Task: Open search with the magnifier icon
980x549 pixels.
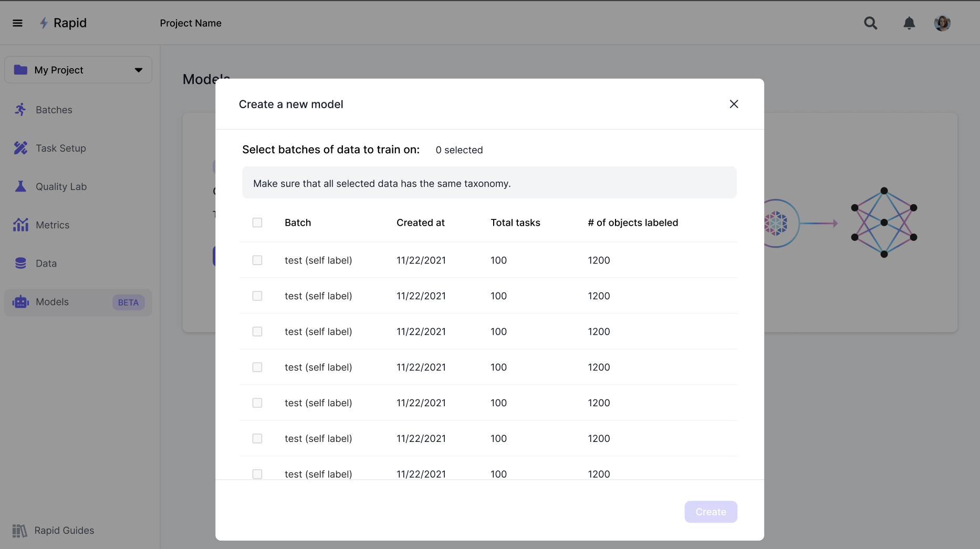Action: 870,23
